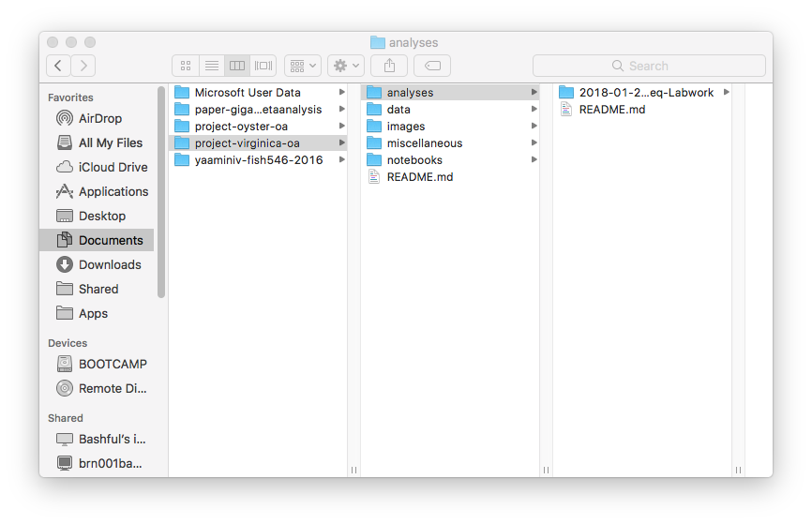Select the project-oyster-oa folder
This screenshot has width=812, height=524.
pyautogui.click(x=258, y=127)
